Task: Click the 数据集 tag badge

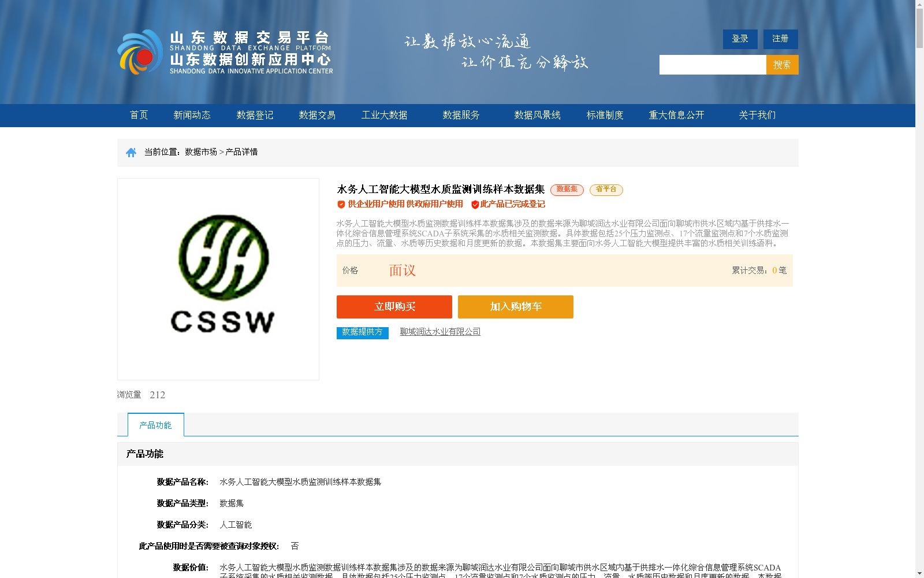Action: click(x=567, y=190)
